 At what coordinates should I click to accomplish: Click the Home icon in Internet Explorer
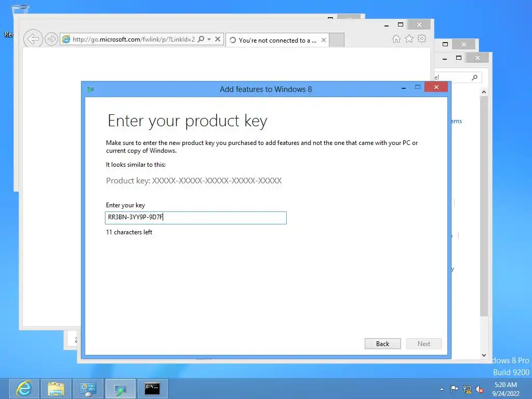(x=396, y=39)
